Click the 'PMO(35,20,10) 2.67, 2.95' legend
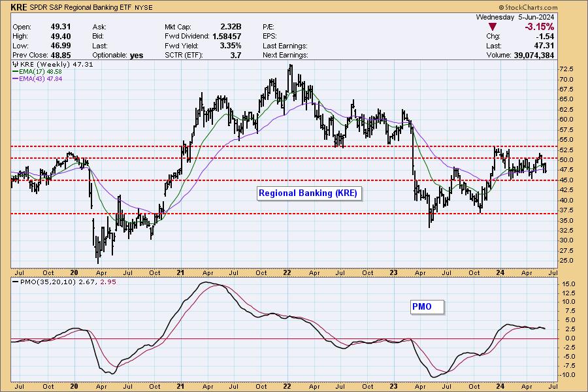 point(65,282)
